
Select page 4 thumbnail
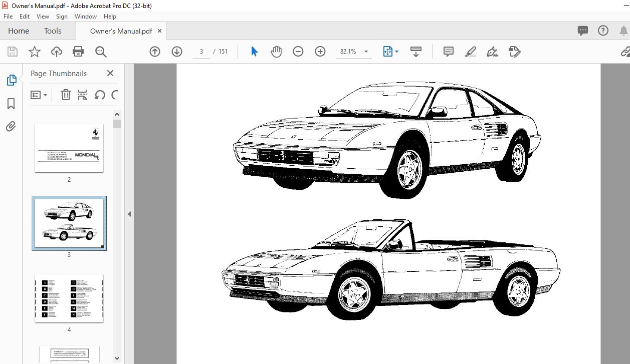69,298
